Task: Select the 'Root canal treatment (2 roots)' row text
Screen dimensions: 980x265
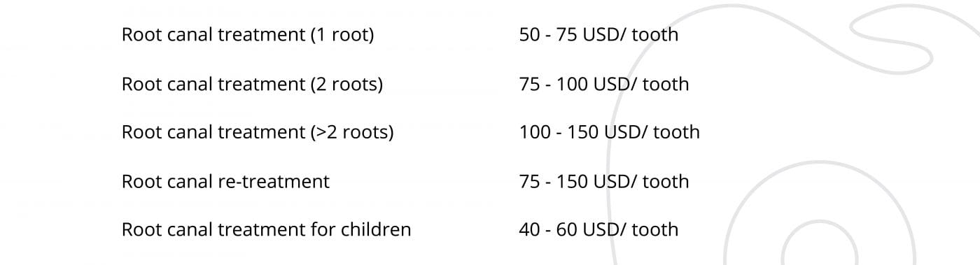Action: coord(252,84)
